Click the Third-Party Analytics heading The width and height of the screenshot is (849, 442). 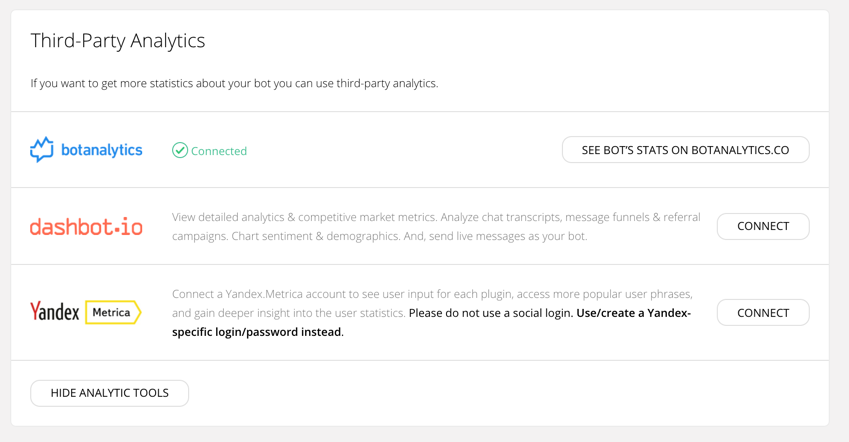pos(117,41)
